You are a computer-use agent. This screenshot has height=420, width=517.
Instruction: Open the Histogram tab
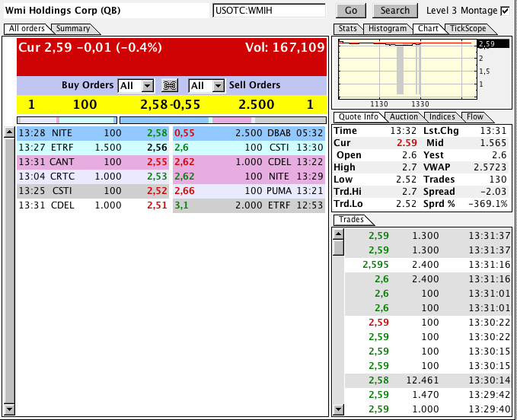(387, 29)
